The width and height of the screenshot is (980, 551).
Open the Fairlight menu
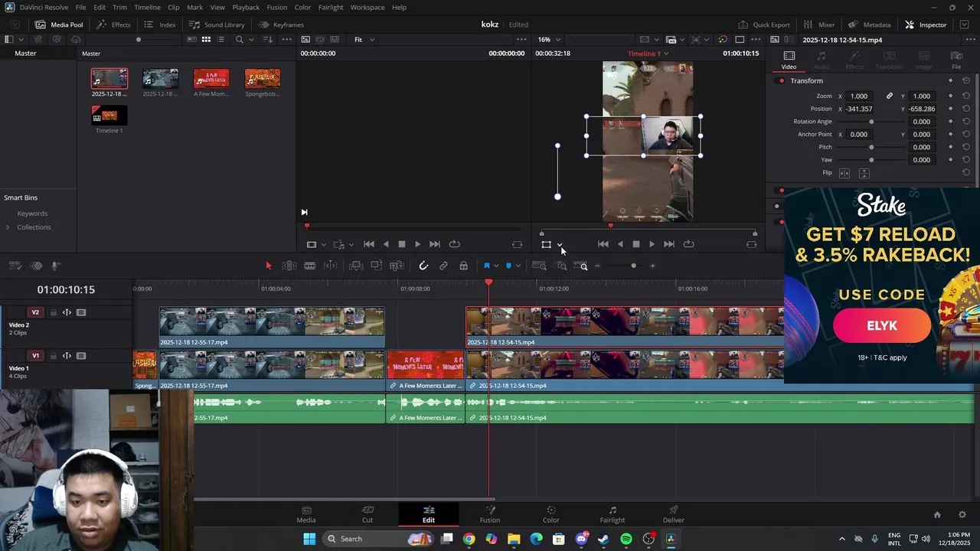[x=331, y=7]
